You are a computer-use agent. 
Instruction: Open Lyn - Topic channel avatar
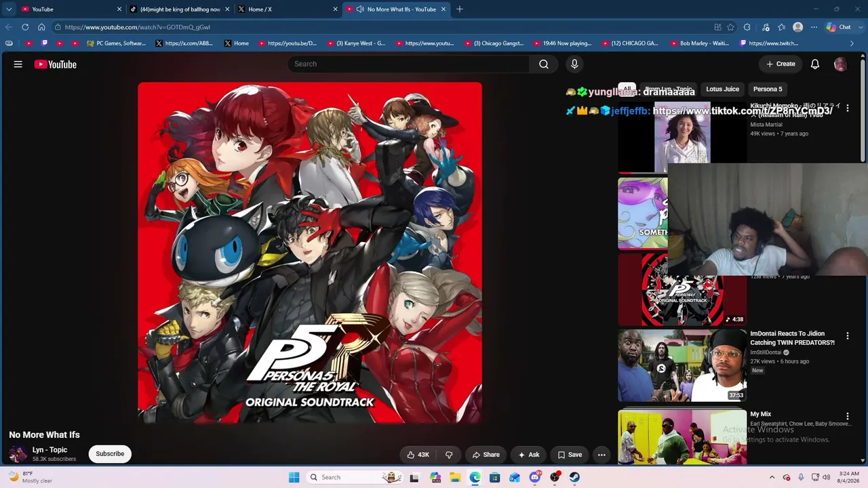(18, 454)
